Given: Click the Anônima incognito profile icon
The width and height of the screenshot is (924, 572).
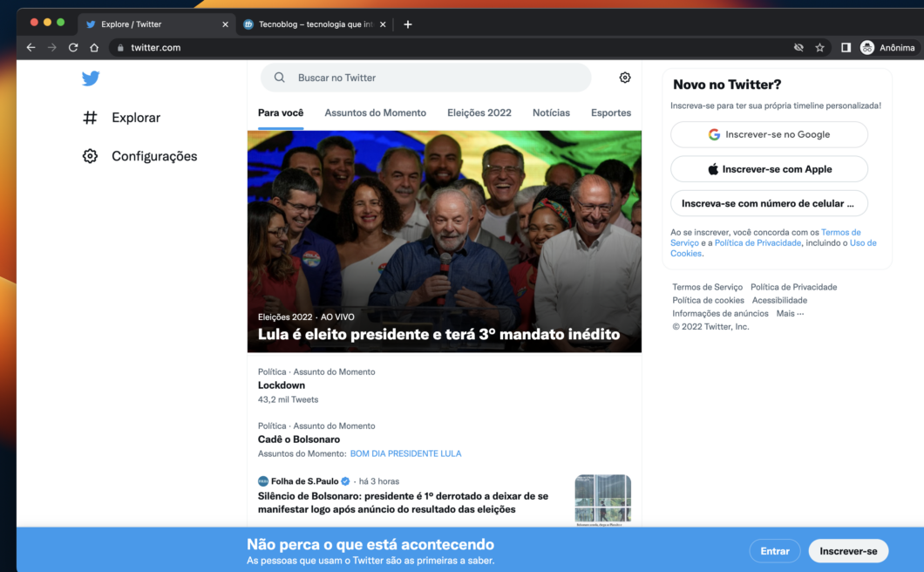Looking at the screenshot, I should pos(866,47).
